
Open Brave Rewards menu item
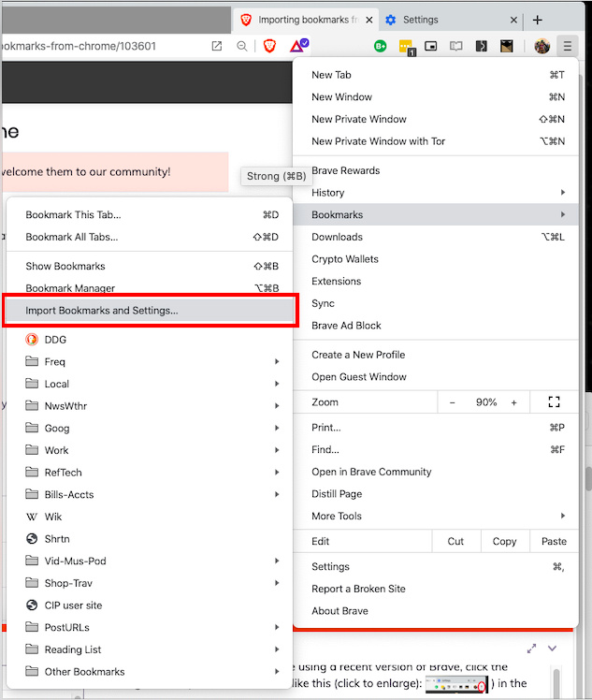[436, 170]
